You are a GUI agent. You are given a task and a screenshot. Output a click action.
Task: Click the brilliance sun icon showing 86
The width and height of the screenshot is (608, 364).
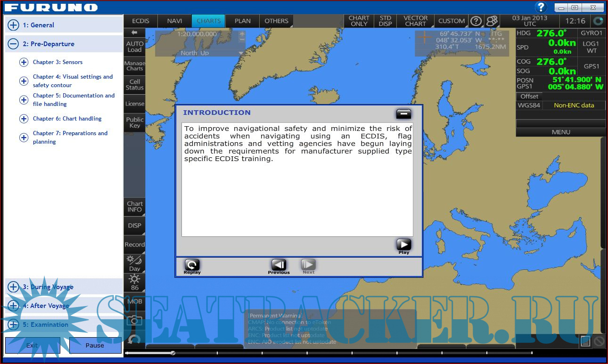click(134, 283)
